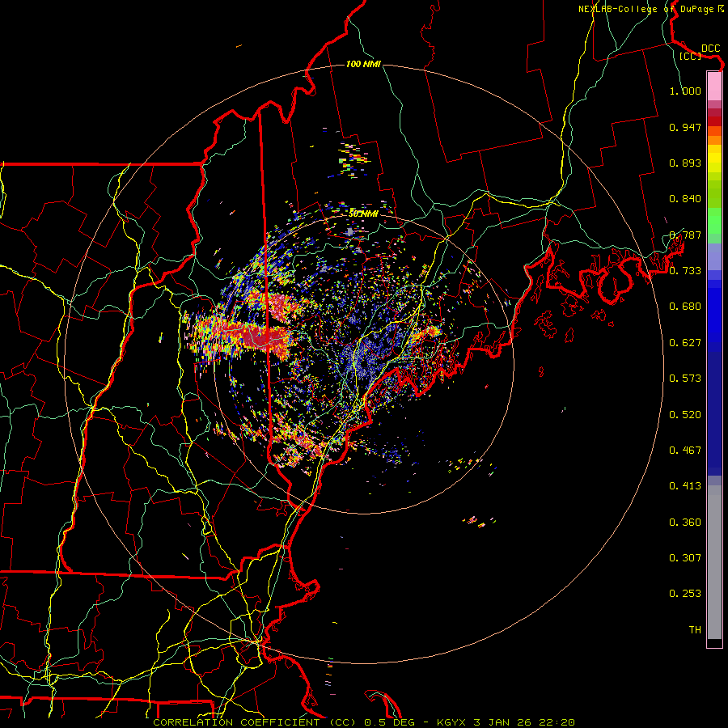Screen dimensions: 728x728
Task: Click the 0.680 color scale value
Action: (685, 307)
